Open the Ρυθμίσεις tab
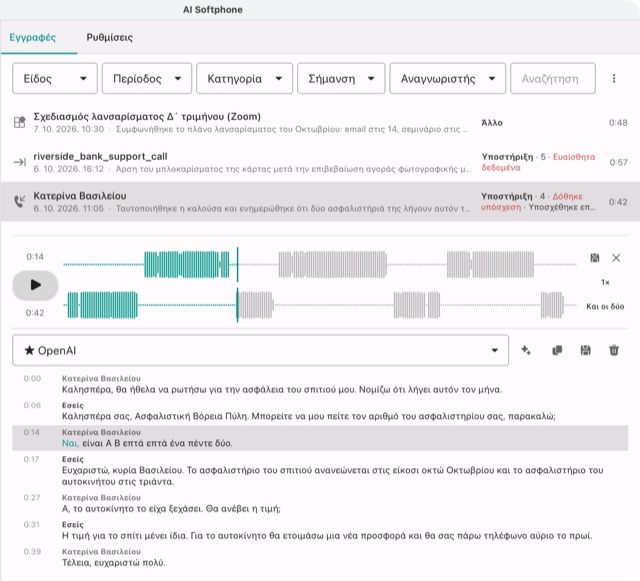Image resolution: width=640 pixels, height=581 pixels. [x=109, y=37]
